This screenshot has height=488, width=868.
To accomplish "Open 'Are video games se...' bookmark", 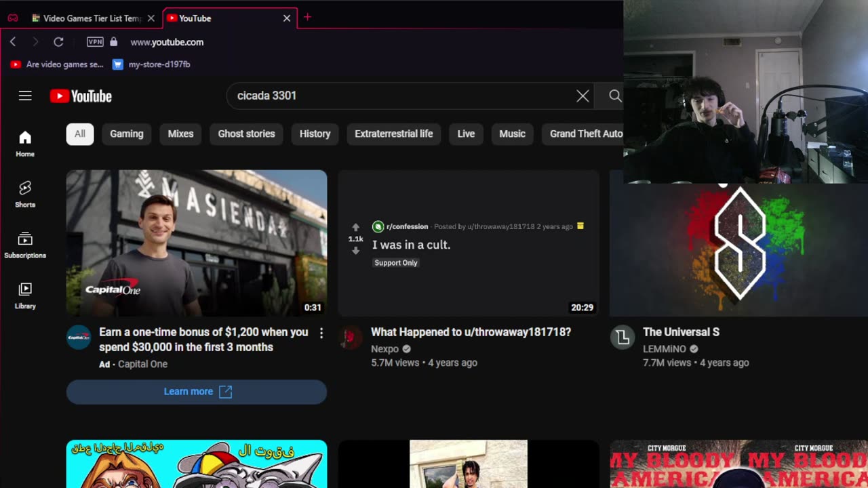I will click(57, 64).
